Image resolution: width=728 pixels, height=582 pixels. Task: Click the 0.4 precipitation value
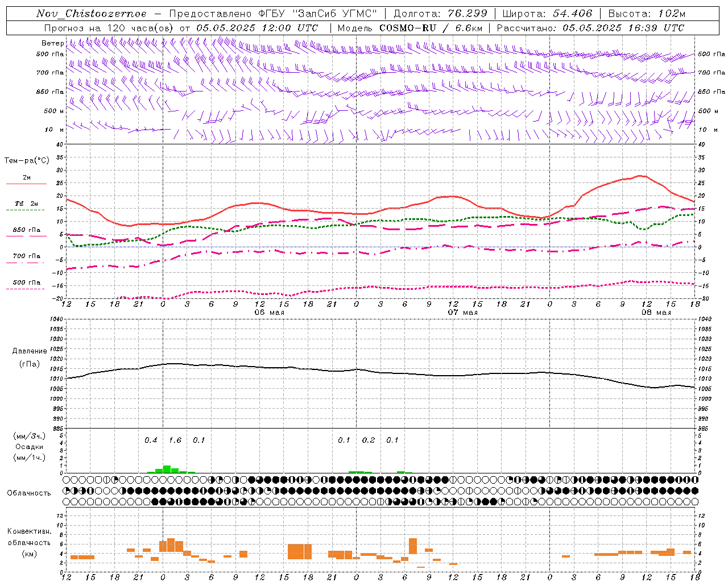(151, 440)
